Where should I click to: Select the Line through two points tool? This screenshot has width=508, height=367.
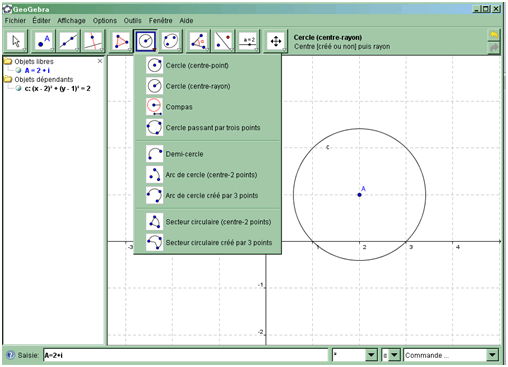pos(68,41)
